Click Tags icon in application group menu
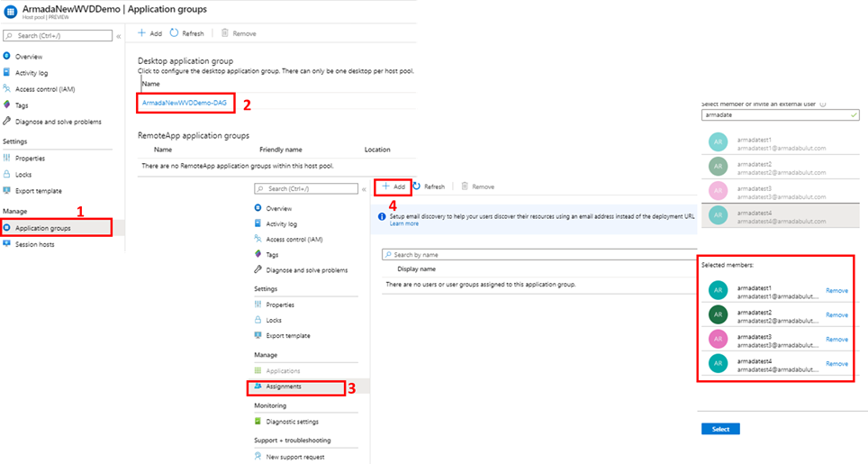Image resolution: width=868 pixels, height=464 pixels. [258, 254]
